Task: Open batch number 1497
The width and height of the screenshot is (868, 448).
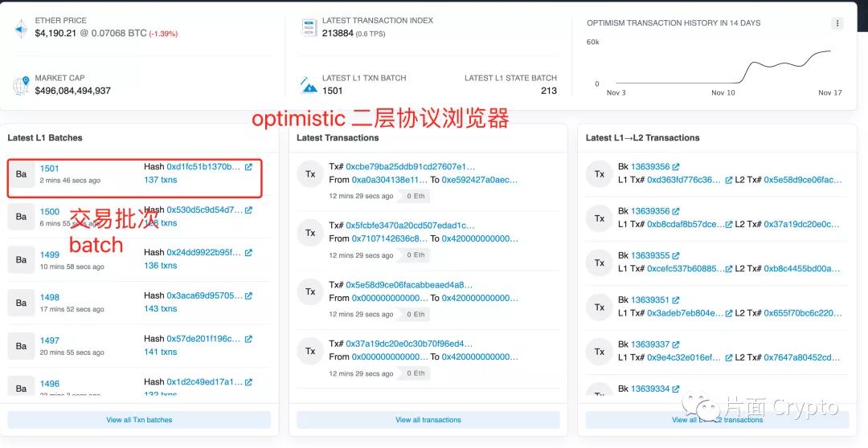Action: click(49, 340)
